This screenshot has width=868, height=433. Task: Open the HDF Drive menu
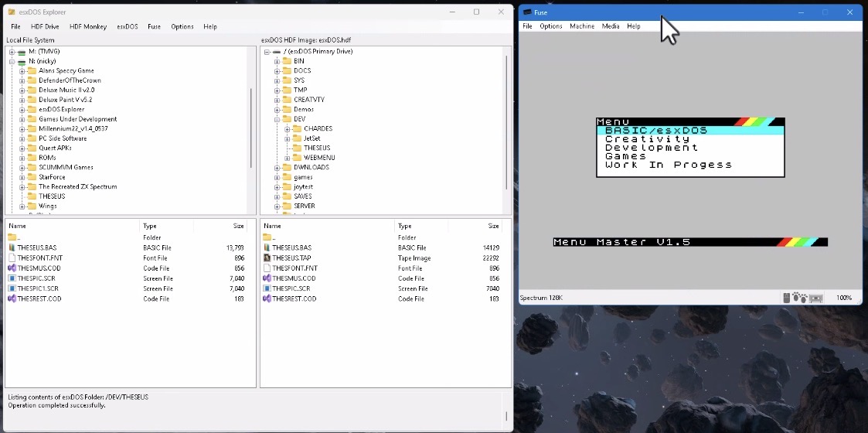45,26
